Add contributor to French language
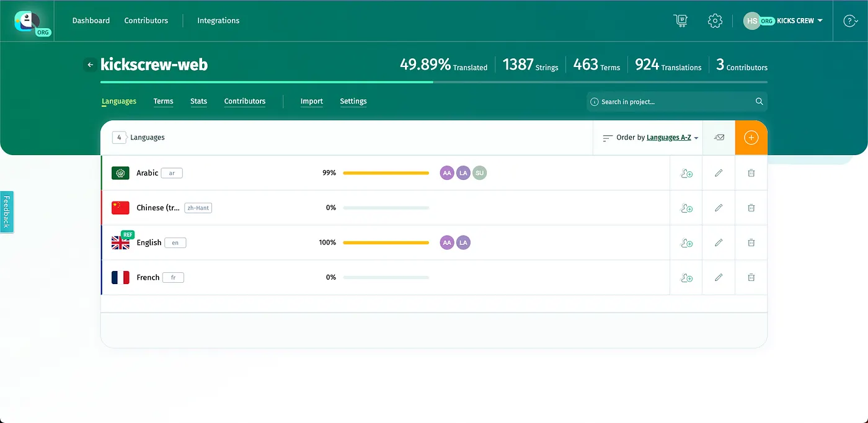The height and width of the screenshot is (423, 868). pyautogui.click(x=686, y=277)
